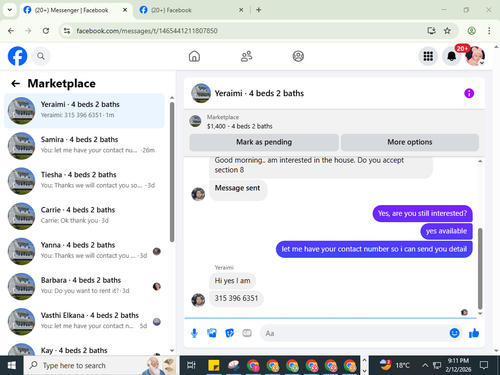Screen dimensions: 500x375
Task: Open Carrie 4 beds 2 baths chat
Action: click(x=84, y=216)
